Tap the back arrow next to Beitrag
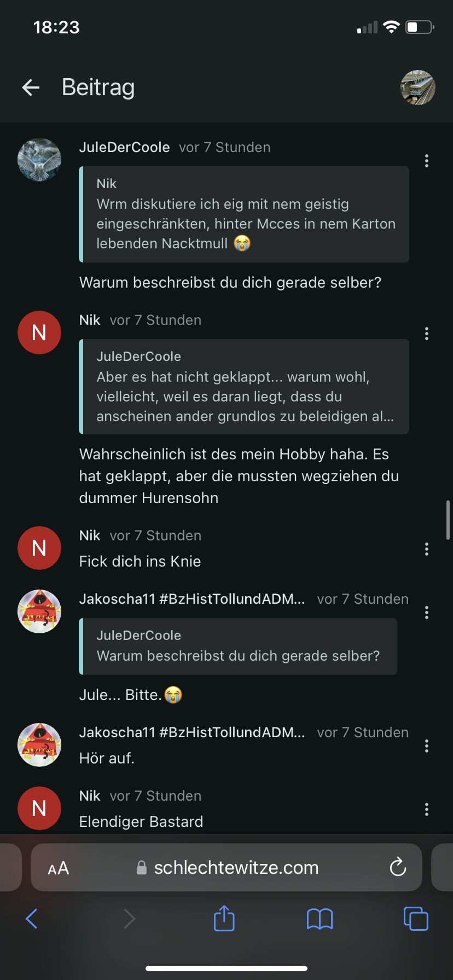The height and width of the screenshot is (980, 453). pyautogui.click(x=31, y=87)
